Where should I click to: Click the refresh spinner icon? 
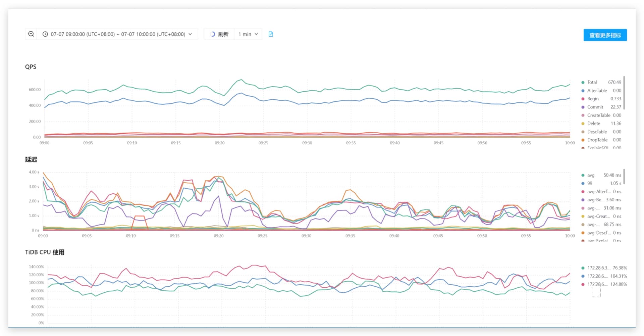pos(212,34)
